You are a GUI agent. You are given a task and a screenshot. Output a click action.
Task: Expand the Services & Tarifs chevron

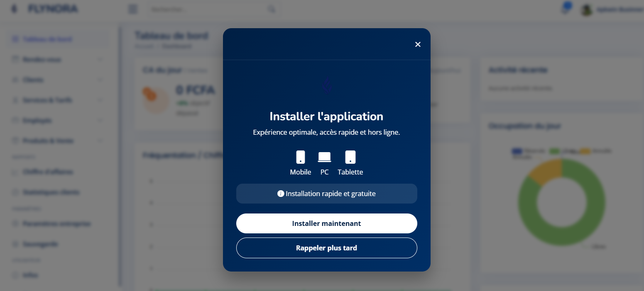click(100, 100)
